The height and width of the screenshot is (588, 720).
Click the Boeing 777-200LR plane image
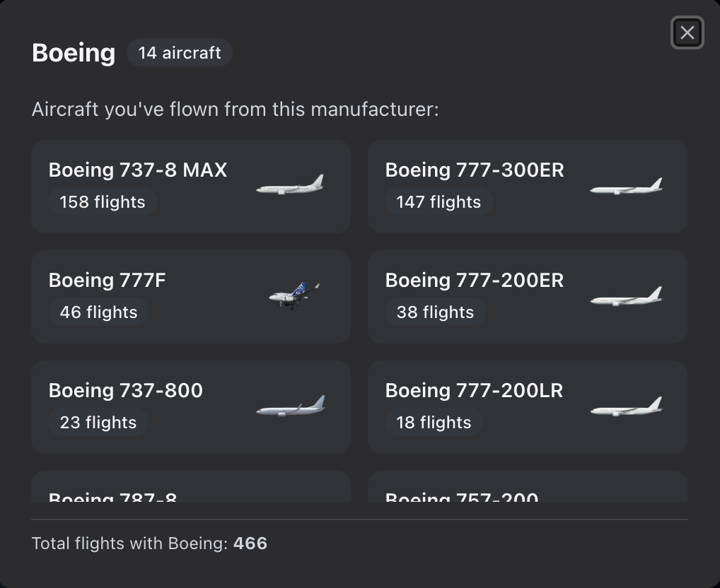click(627, 407)
